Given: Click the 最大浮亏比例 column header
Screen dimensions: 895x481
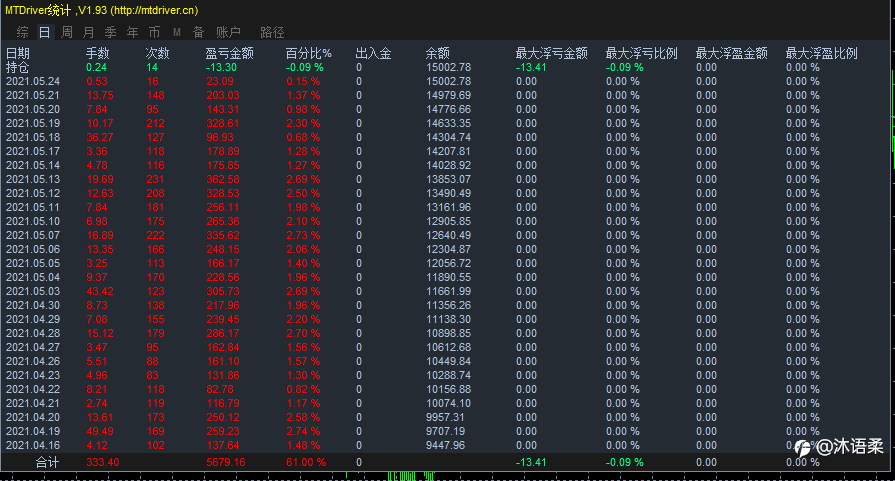Looking at the screenshot, I should click(642, 53).
